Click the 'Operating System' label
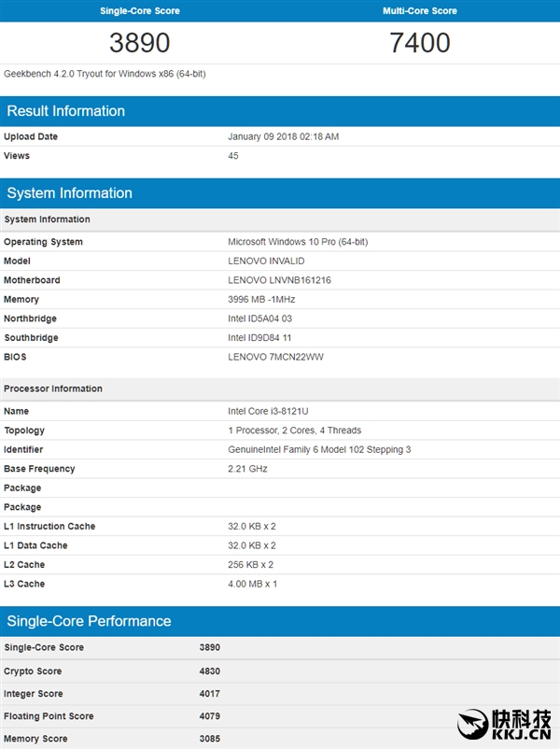The height and width of the screenshot is (749, 560). click(x=43, y=242)
